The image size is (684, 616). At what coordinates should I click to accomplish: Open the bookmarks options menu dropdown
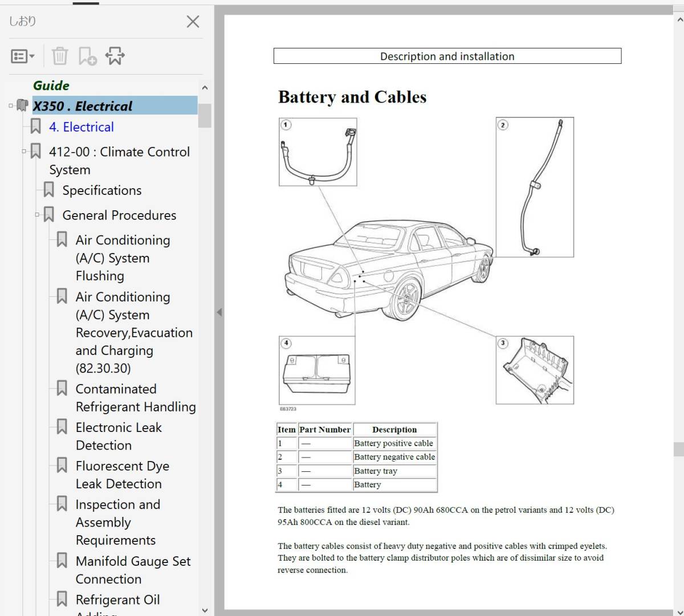pyautogui.click(x=23, y=56)
